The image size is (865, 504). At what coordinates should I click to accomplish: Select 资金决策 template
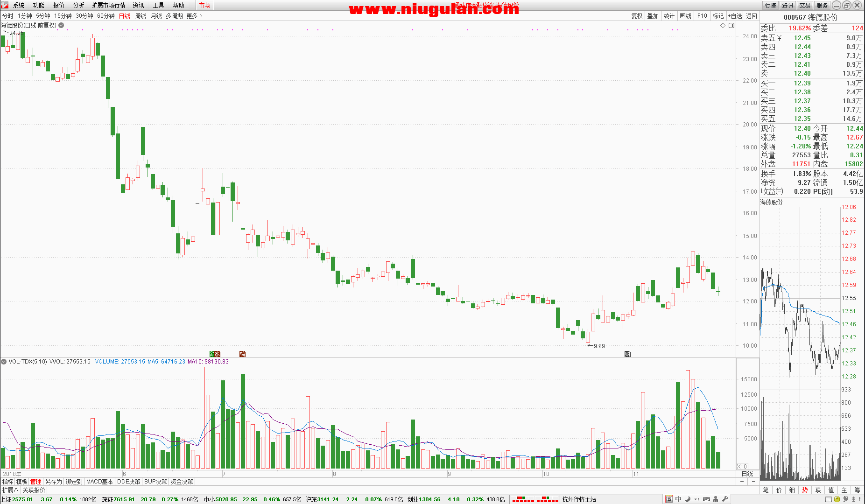coord(182,482)
